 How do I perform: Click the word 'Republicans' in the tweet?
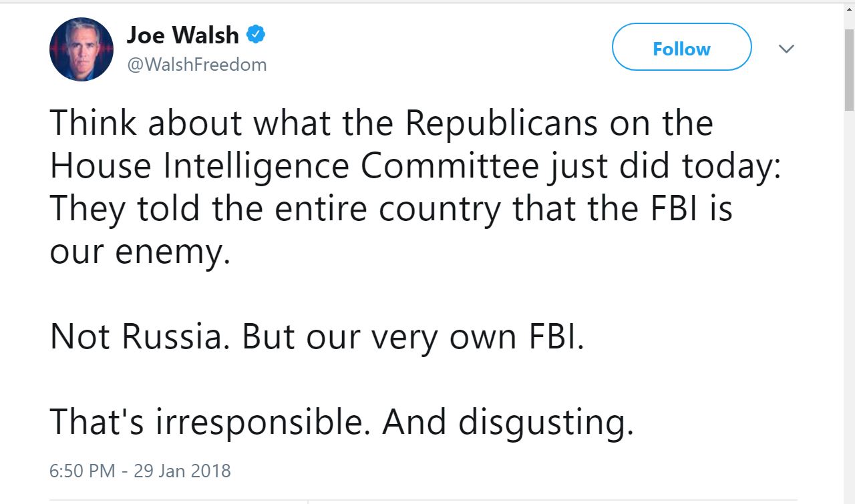[501, 123]
